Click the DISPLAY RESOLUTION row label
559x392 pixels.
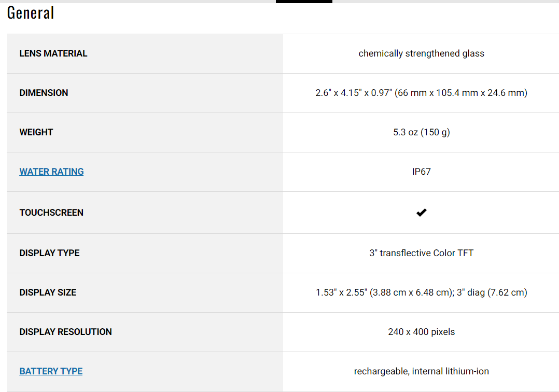click(65, 332)
